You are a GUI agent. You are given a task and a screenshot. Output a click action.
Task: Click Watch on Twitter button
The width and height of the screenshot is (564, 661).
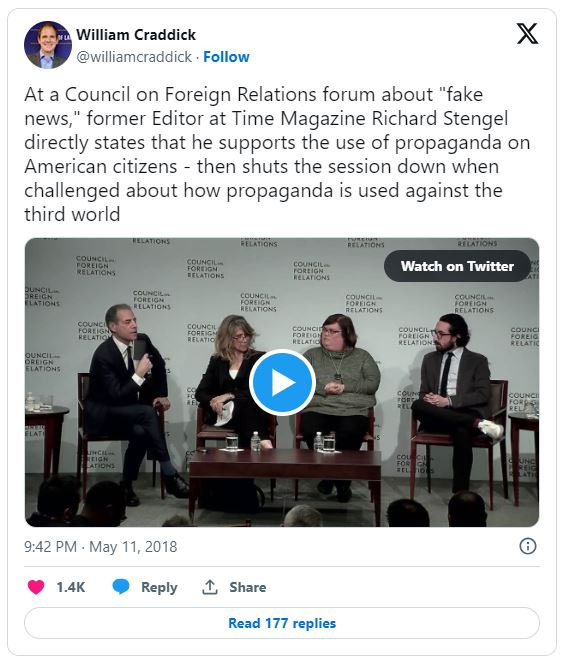pyautogui.click(x=457, y=266)
